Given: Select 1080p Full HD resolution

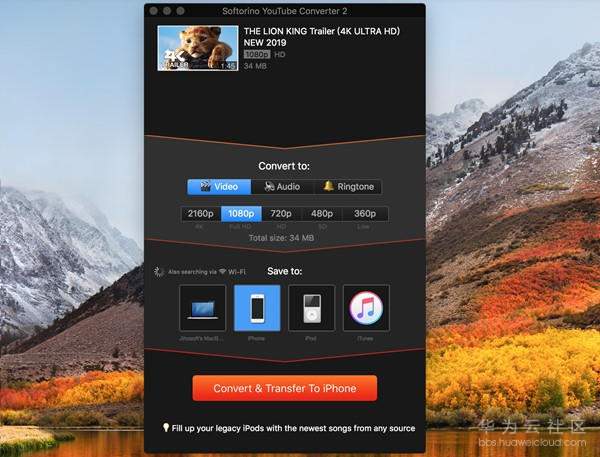Looking at the screenshot, I should coord(241,214).
